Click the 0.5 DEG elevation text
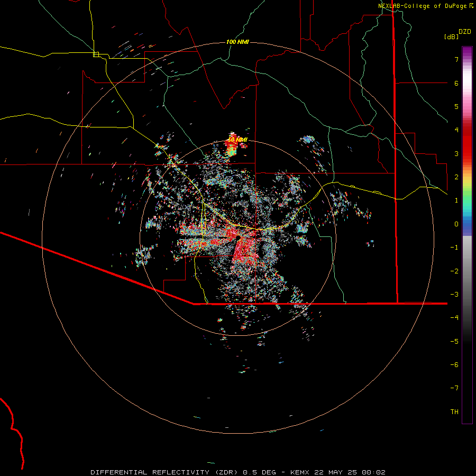Viewport: 476px width, 476px height. tap(259, 472)
